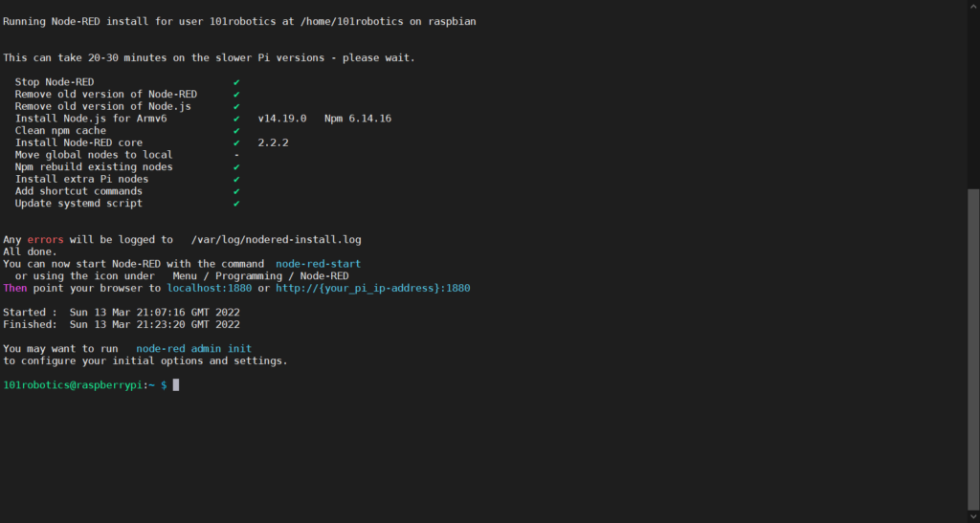Click the Finished timestamp line
Viewport: 980px width, 523px height.
122,324
